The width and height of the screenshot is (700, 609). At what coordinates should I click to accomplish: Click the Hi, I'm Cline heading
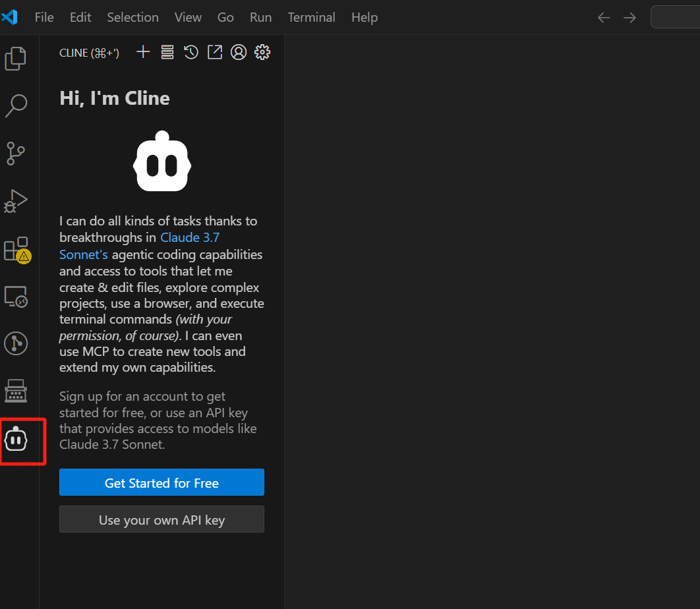(115, 98)
